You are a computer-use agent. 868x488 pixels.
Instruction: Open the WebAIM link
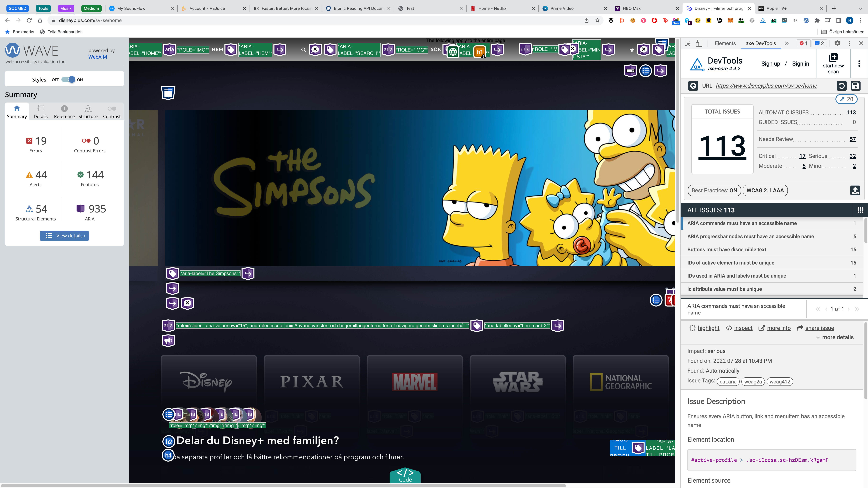[98, 57]
